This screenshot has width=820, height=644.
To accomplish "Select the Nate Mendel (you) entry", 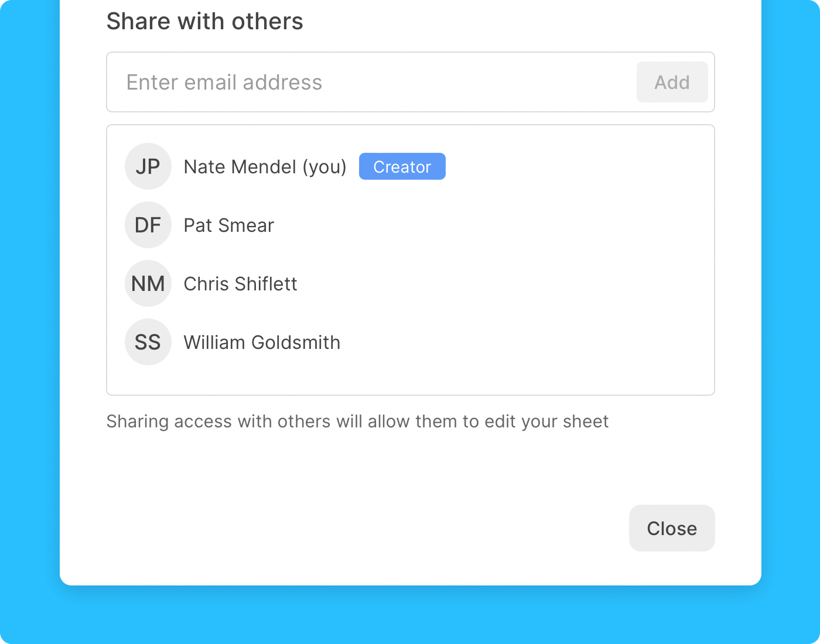I will 265,166.
